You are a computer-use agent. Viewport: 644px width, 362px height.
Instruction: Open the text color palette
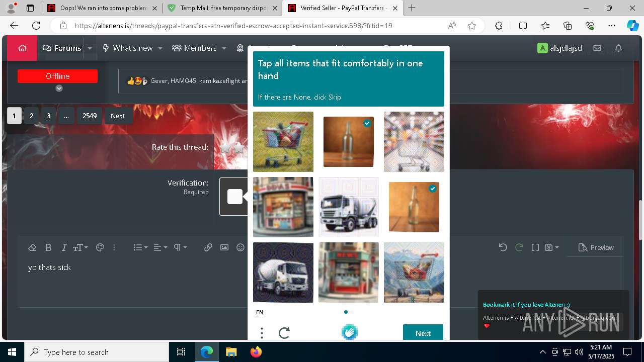pos(100,247)
